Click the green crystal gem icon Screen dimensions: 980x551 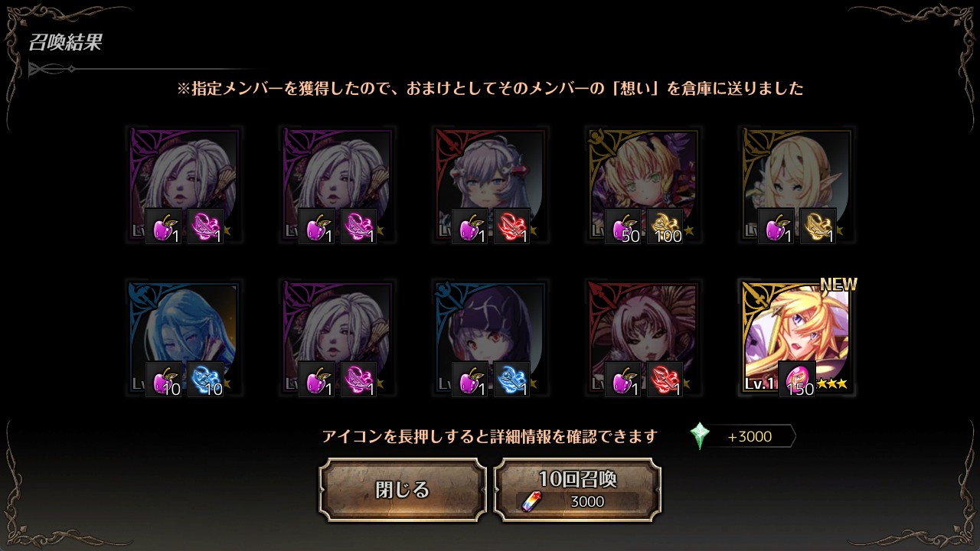pos(700,436)
